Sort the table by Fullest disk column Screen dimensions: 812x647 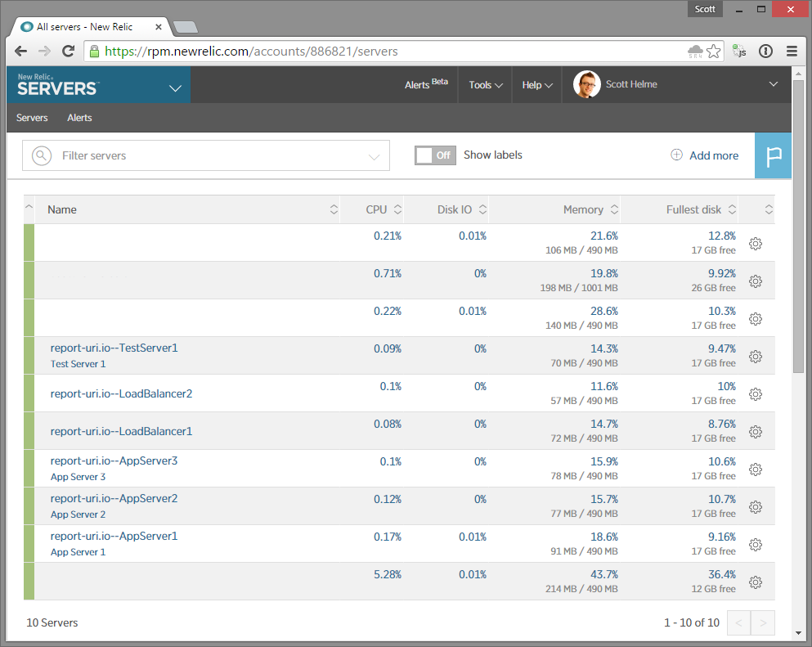pos(732,209)
